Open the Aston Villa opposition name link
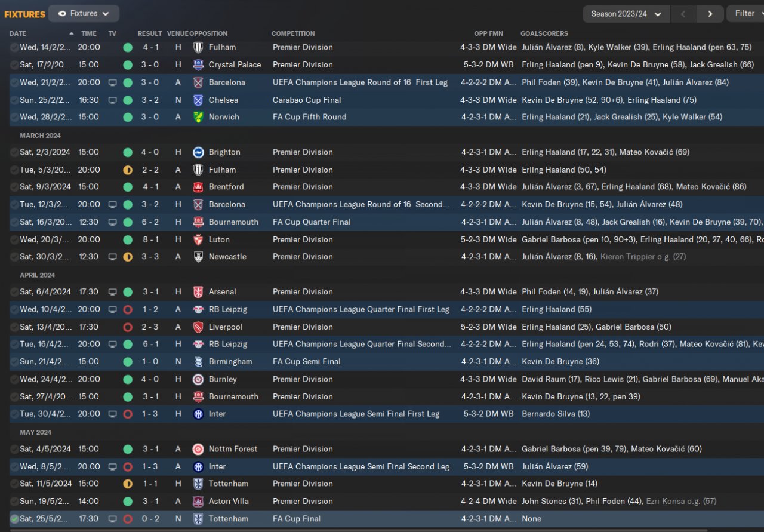Screen dimensions: 764x532 [229, 502]
